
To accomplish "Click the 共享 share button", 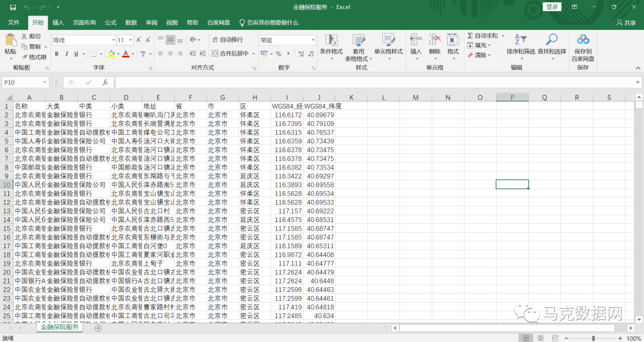I will point(626,23).
